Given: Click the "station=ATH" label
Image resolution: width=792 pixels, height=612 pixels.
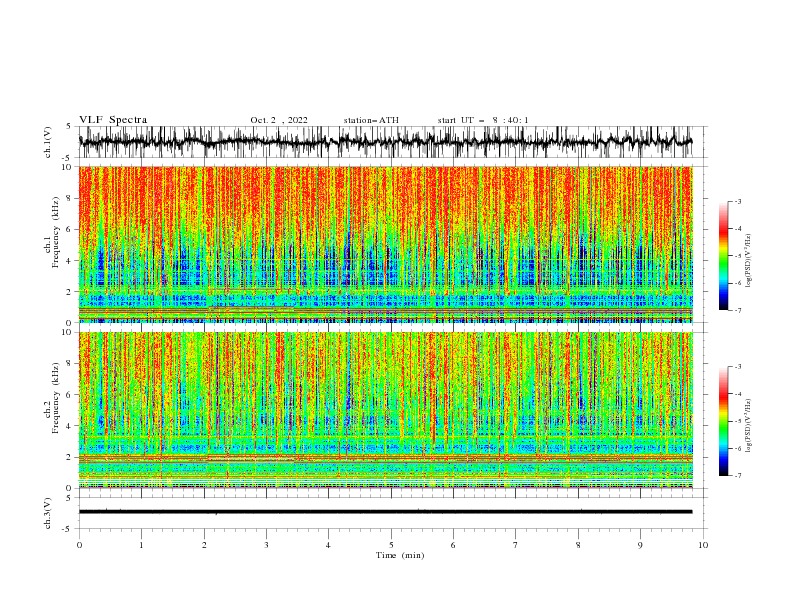Looking at the screenshot, I should [371, 120].
